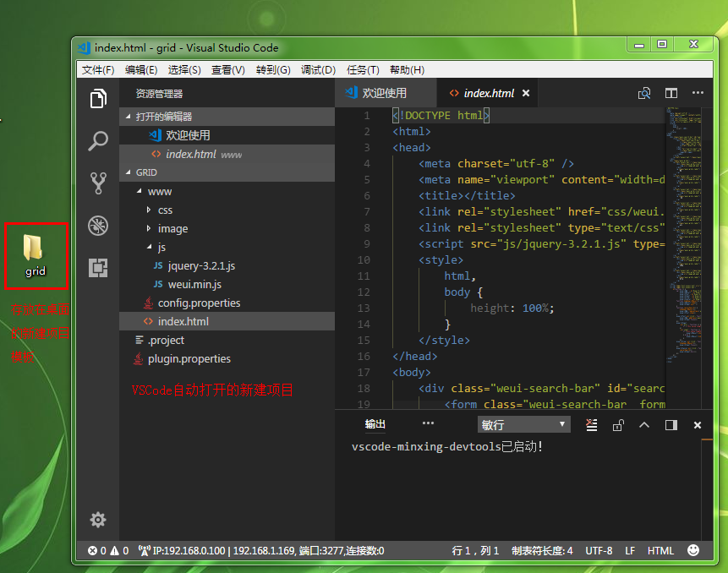Click line number 10 in the gutter

tap(364, 259)
